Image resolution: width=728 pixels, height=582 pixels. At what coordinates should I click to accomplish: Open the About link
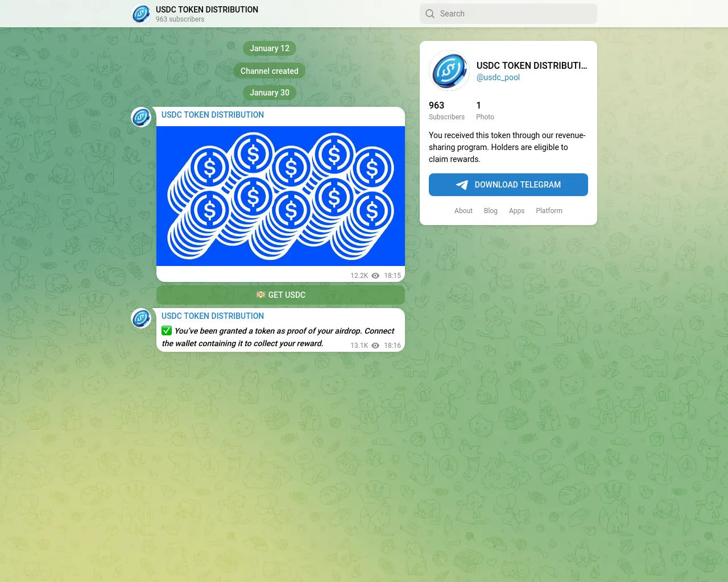click(464, 211)
